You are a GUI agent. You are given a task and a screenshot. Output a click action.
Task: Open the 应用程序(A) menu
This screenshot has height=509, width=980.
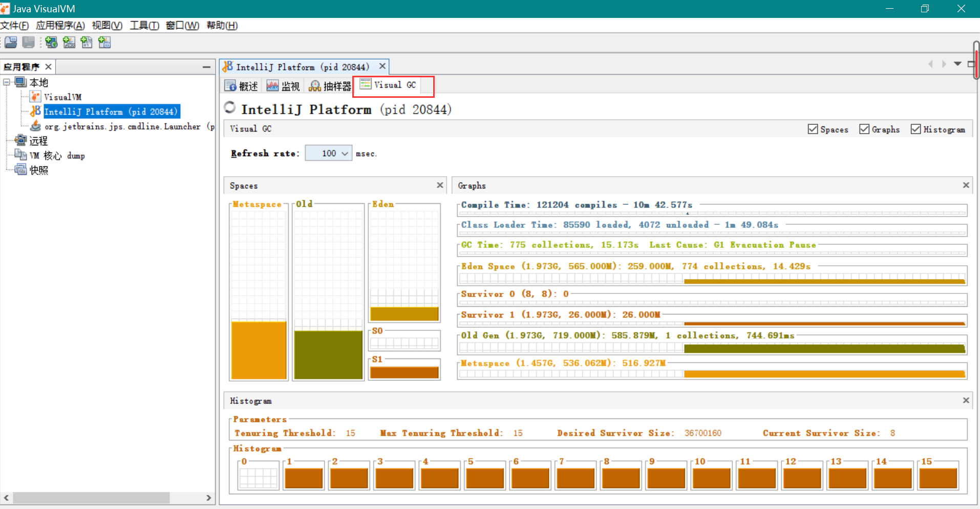[60, 26]
